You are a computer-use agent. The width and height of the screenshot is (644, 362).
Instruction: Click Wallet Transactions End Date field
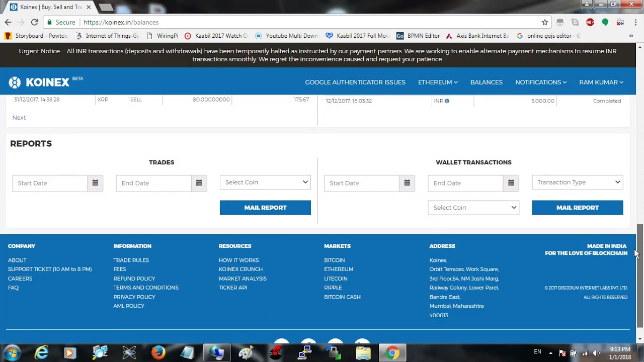465,183
